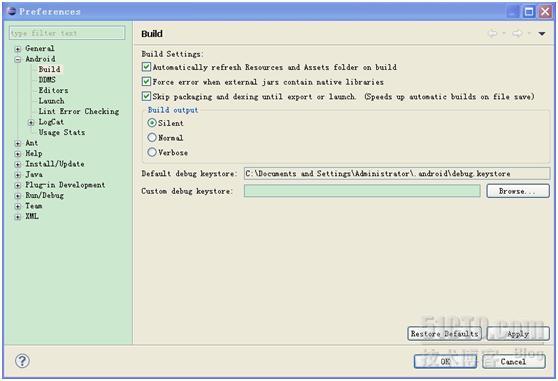Click the Browse... button

click(518, 191)
